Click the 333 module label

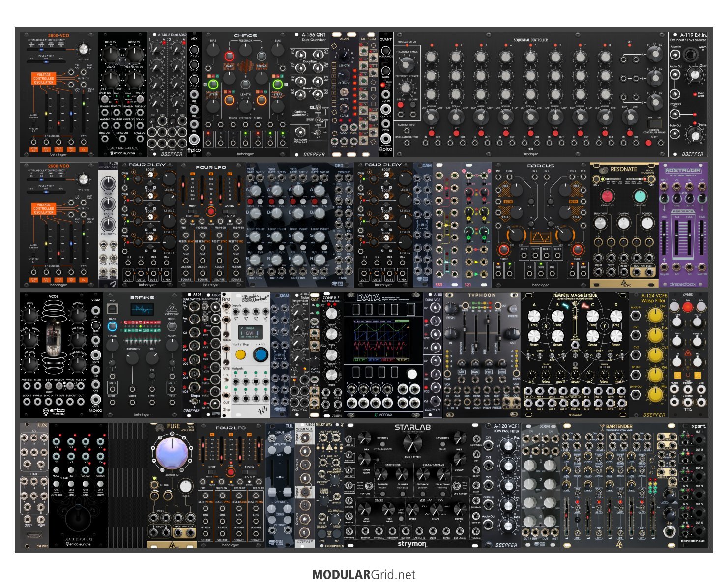pos(439,285)
